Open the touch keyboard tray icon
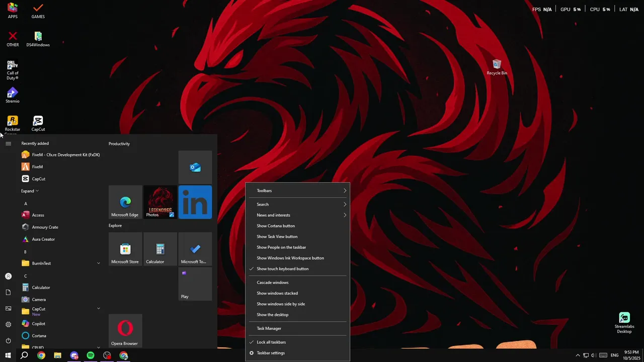 603,355
